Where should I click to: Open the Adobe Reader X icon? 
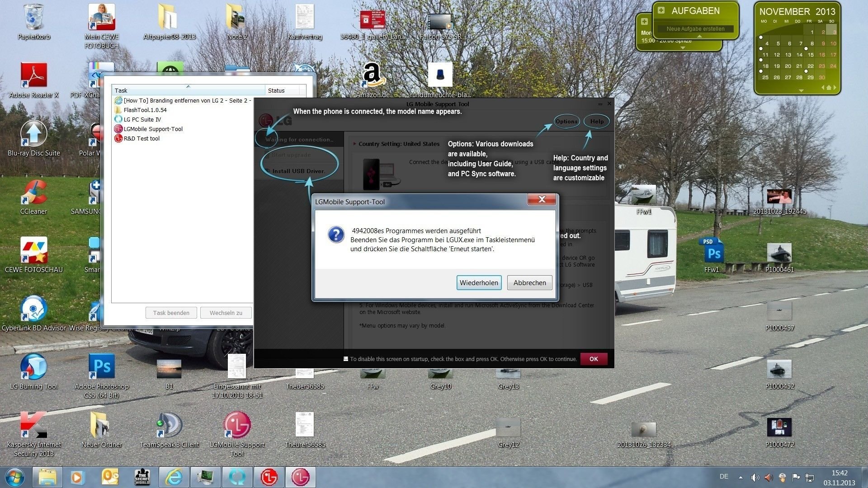(x=34, y=80)
